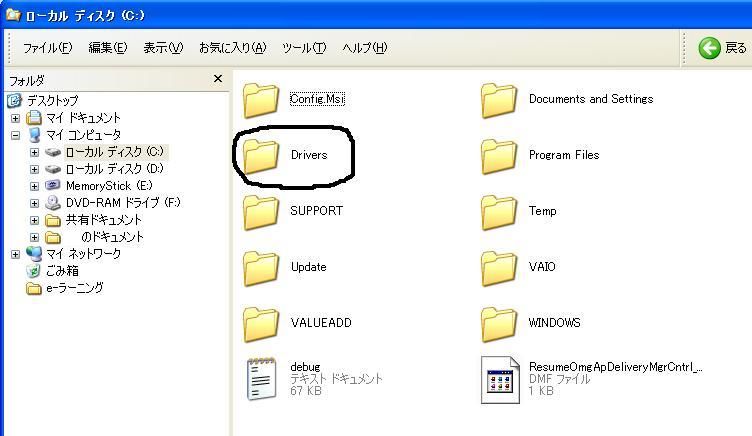This screenshot has height=436, width=752.
Task: Click the e-ラーニング folder icon
Action: pos(34,288)
